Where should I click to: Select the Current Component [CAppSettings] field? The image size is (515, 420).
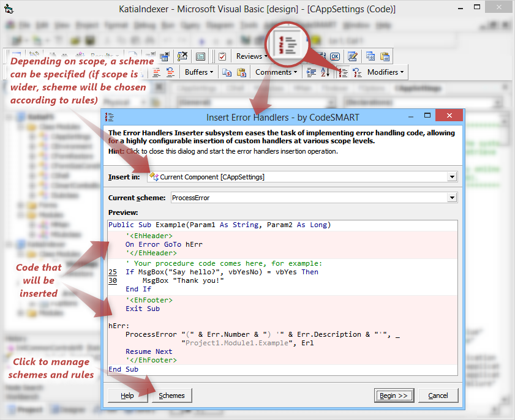pyautogui.click(x=302, y=177)
